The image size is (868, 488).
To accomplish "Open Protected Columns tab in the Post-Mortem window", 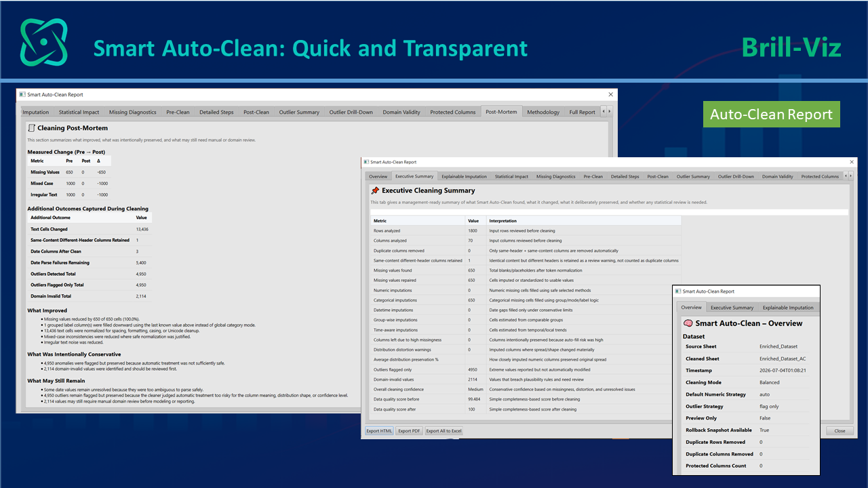I will click(x=453, y=112).
